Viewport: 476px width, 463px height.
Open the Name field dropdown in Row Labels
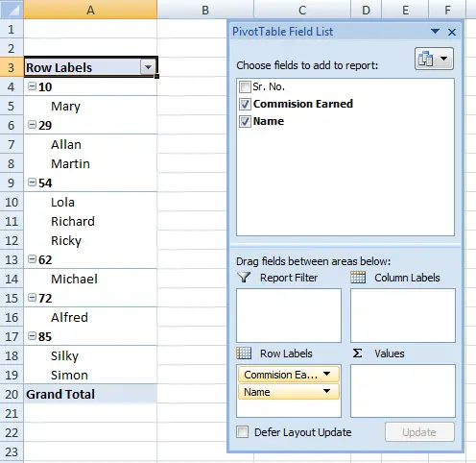pos(326,391)
